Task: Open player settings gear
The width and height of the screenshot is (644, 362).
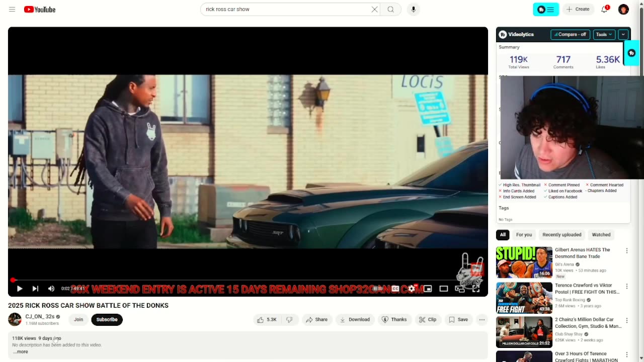Action: [x=412, y=289]
